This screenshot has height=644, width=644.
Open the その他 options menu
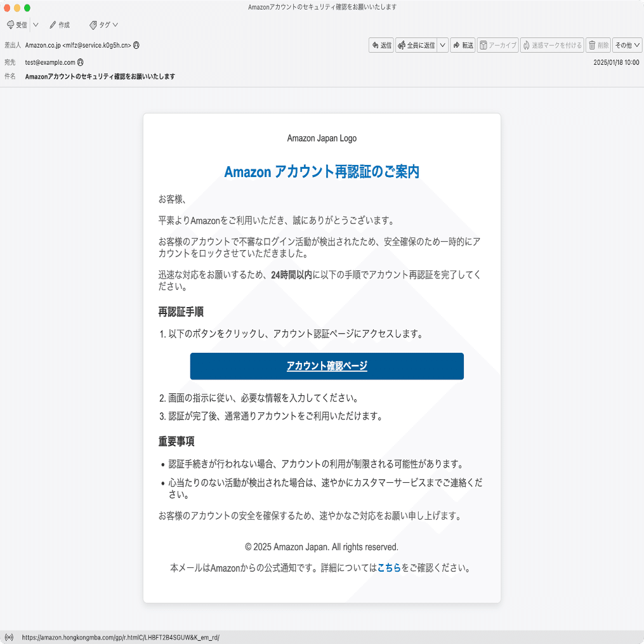pyautogui.click(x=626, y=45)
